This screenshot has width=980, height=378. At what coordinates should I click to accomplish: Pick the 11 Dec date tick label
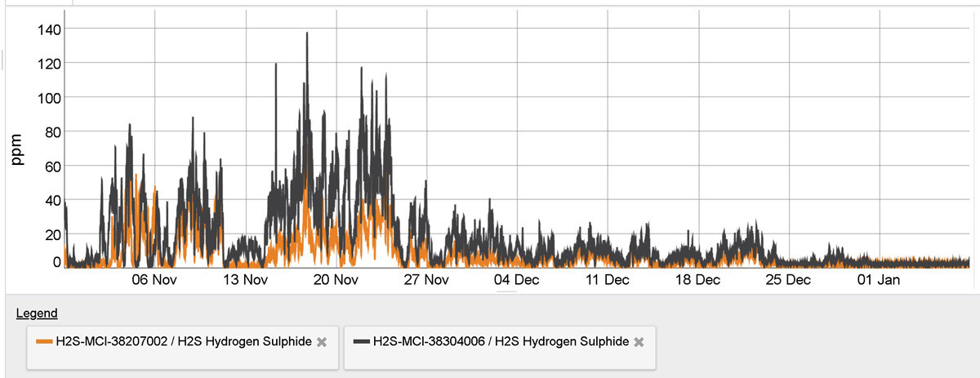click(x=607, y=281)
